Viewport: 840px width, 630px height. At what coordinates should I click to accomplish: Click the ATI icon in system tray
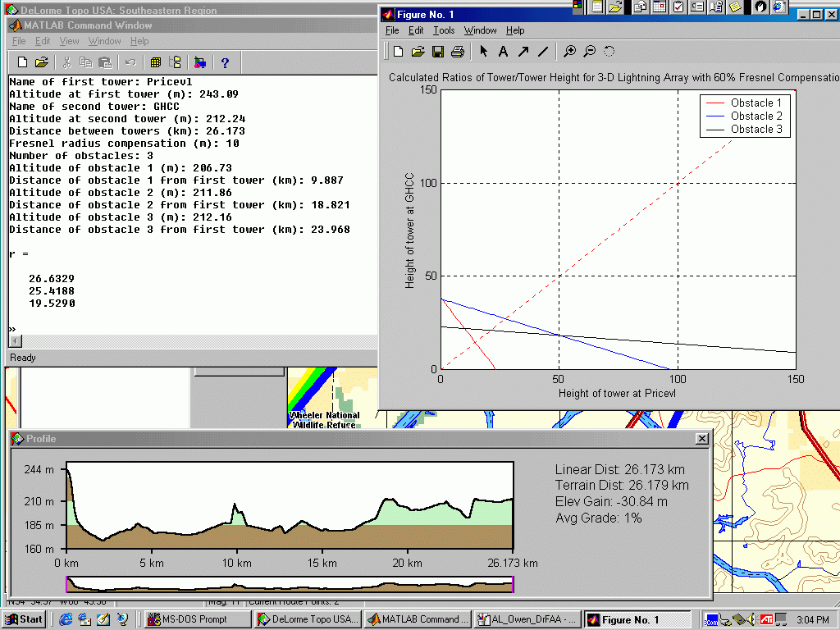(765, 620)
